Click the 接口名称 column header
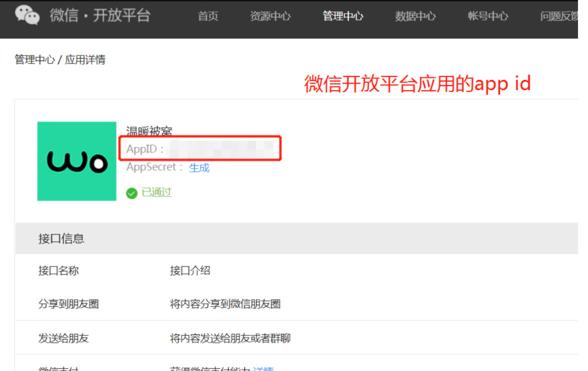Viewport: 588px width, 371px height. (59, 270)
